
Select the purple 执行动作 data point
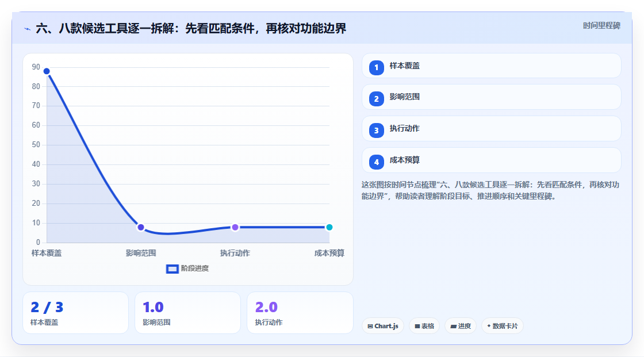(235, 227)
